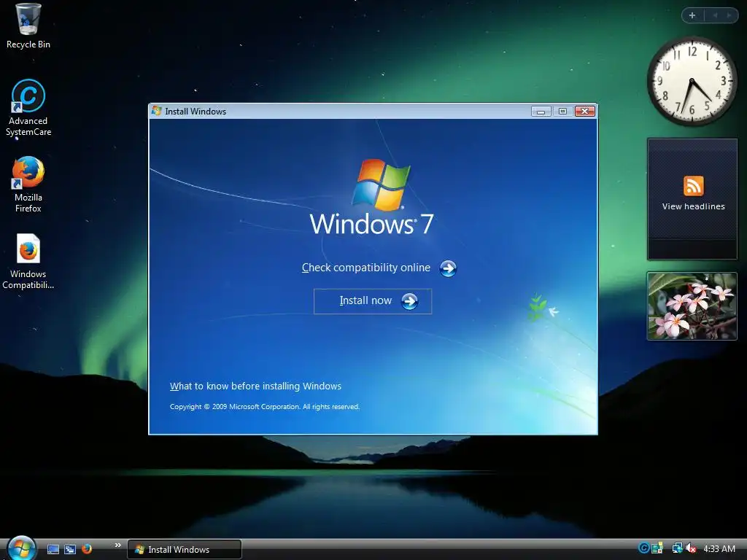747x560 pixels.
Task: Click the network connection tray icon
Action: tap(677, 548)
